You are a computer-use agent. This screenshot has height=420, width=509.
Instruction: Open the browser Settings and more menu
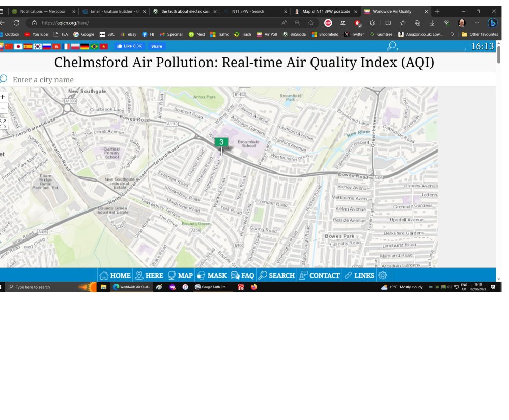pos(476,23)
